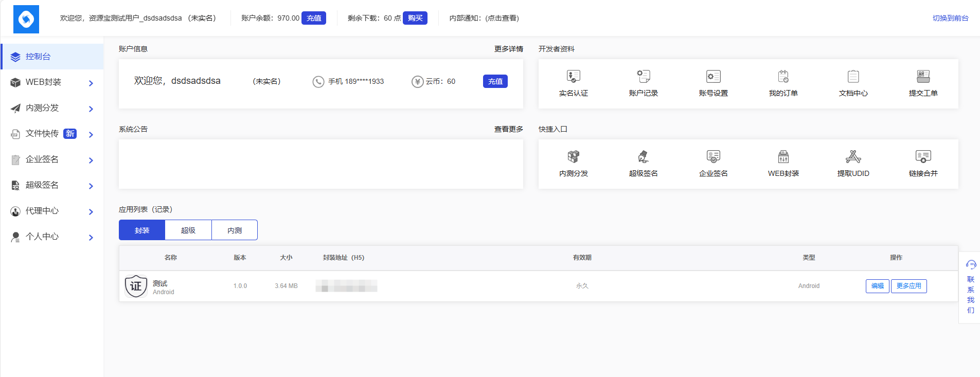Expand the WEB封装 sidebar menu arrow
Viewport: 980px width, 377px height.
pyautogui.click(x=91, y=83)
